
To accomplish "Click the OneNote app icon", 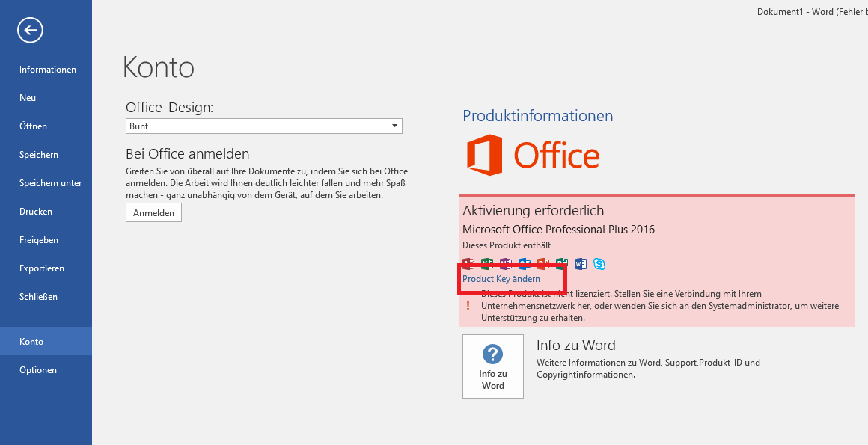I will click(506, 263).
